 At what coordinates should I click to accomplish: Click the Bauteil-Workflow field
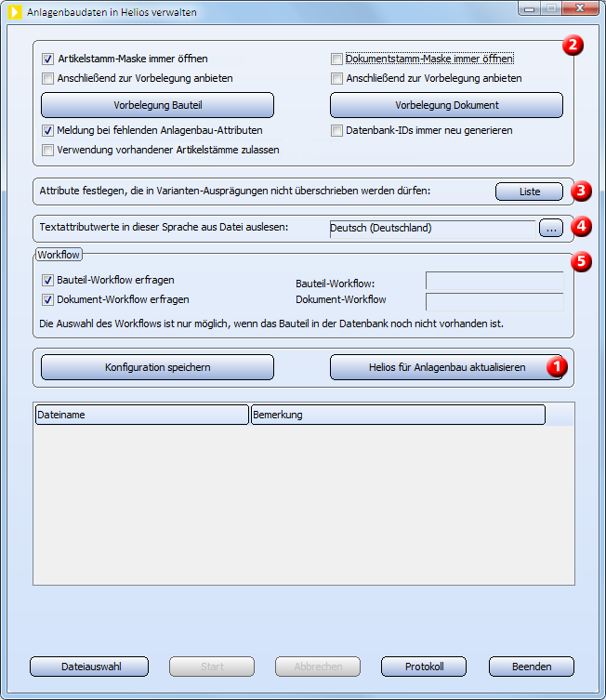point(494,281)
